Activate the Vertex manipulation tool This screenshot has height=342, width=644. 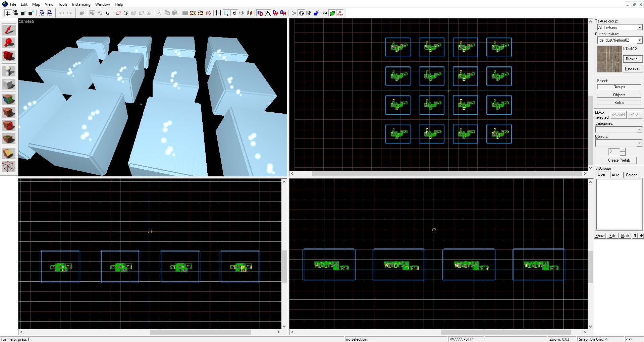pos(9,166)
